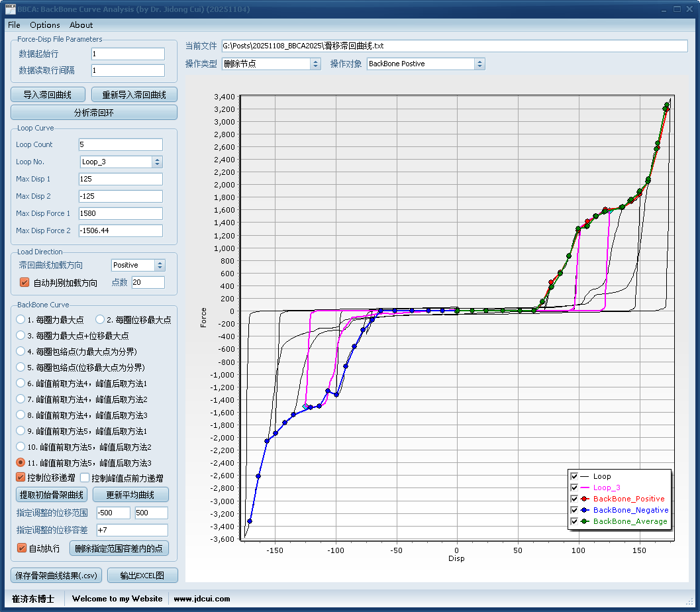Click the green BackBone_Average legend marker
700x612 pixels.
(x=584, y=521)
